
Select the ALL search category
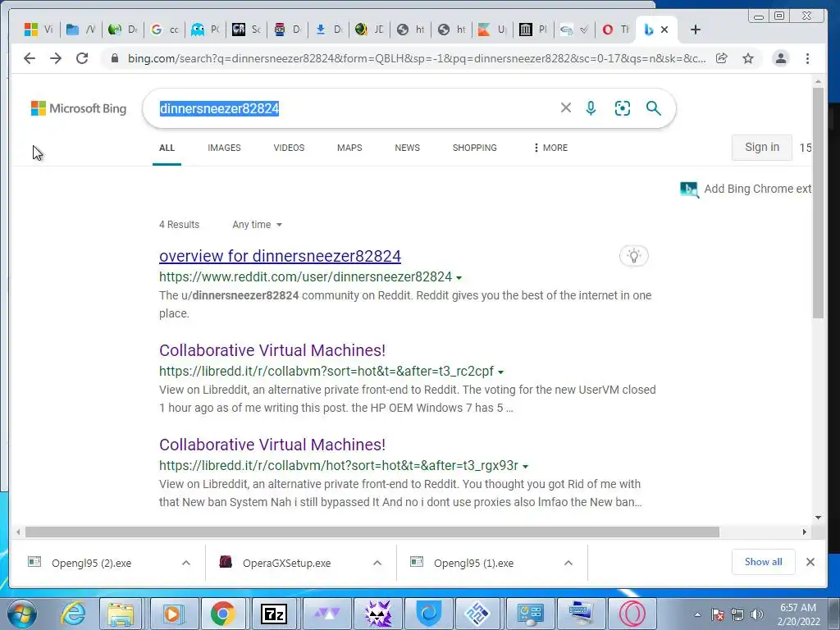click(167, 148)
